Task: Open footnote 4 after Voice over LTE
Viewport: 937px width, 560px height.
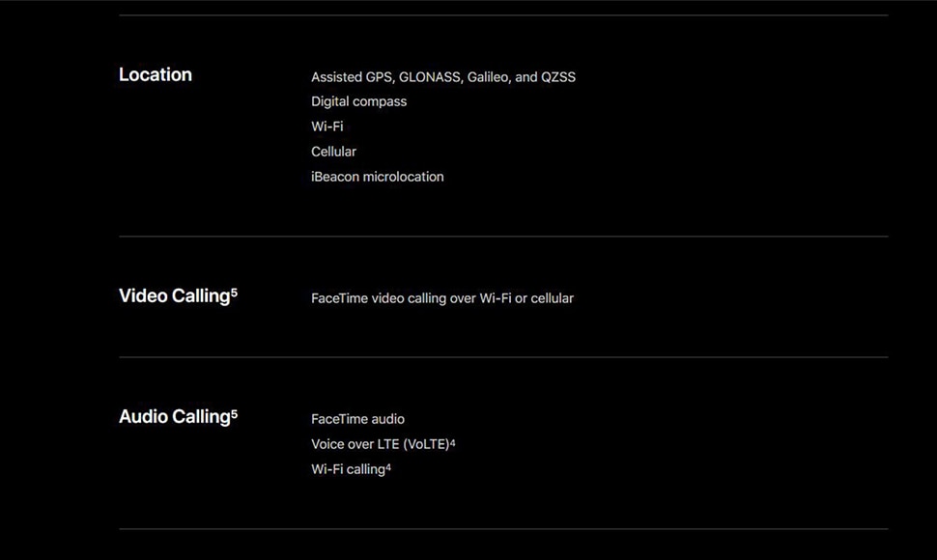Action: click(452, 442)
